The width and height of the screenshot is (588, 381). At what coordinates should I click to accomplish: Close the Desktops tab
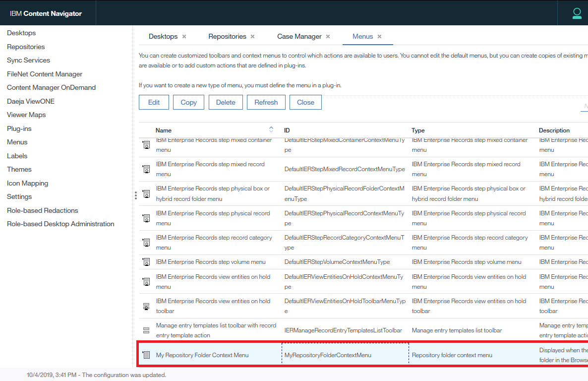[x=184, y=36]
